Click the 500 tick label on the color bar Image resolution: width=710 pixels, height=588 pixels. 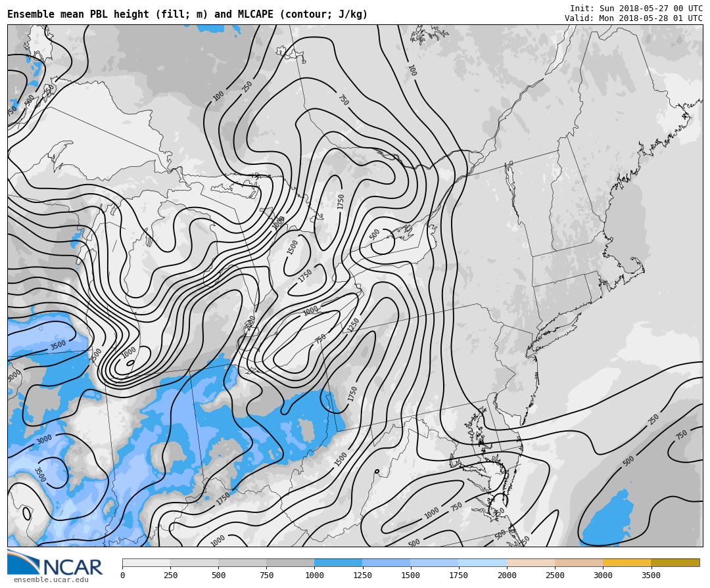click(218, 576)
